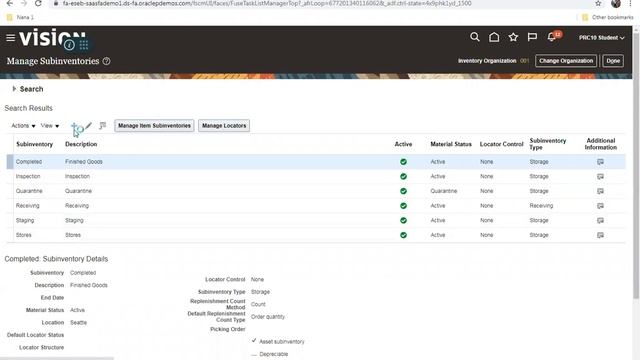Image resolution: width=640 pixels, height=360 pixels.
Task: Click the Completed row selector handle
Action: 10,162
